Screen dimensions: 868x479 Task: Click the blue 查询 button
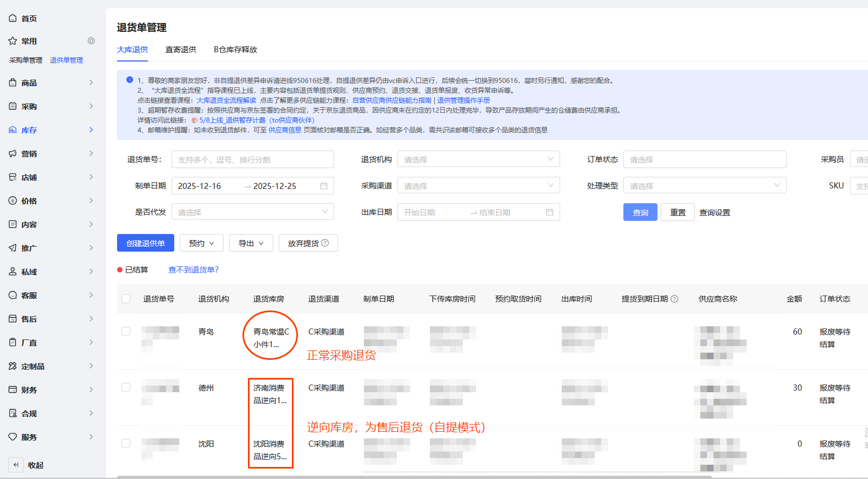[x=640, y=212]
